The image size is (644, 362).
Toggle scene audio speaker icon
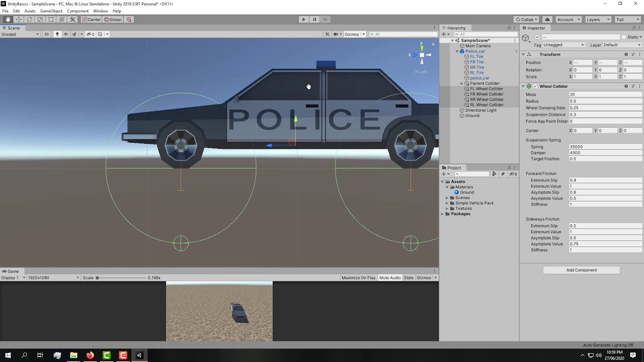65,34
